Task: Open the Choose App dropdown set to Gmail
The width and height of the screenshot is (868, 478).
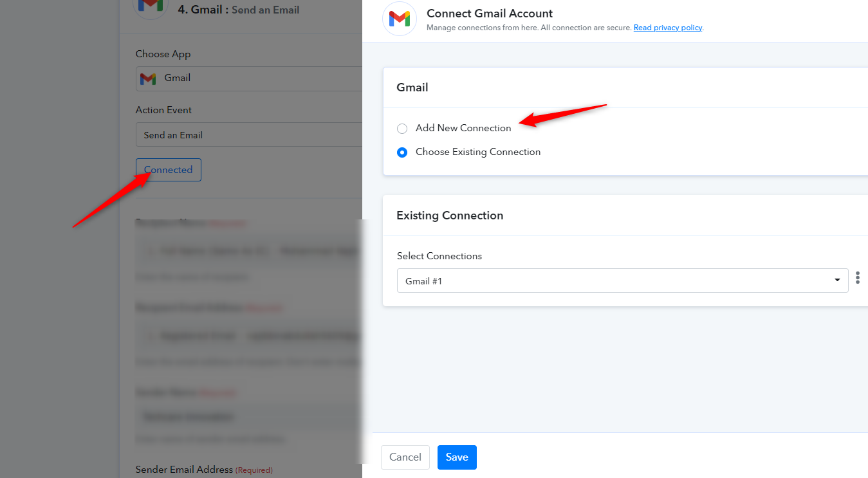Action: point(249,78)
